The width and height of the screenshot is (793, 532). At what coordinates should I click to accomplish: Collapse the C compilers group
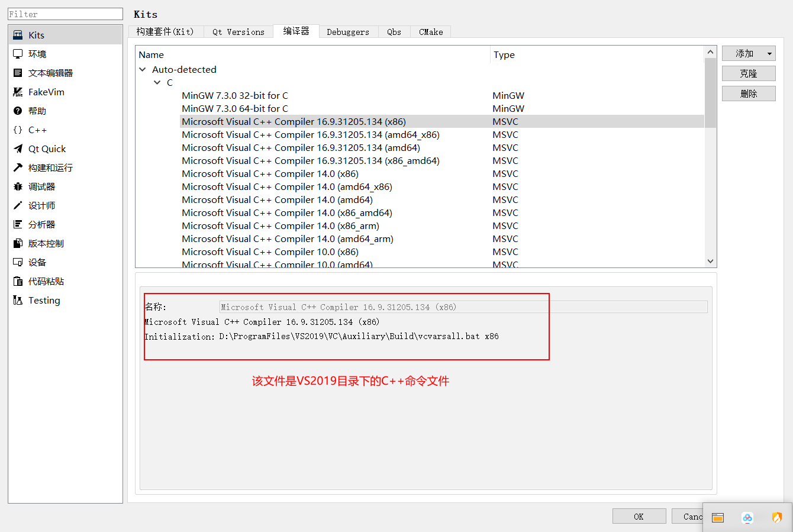click(x=157, y=82)
